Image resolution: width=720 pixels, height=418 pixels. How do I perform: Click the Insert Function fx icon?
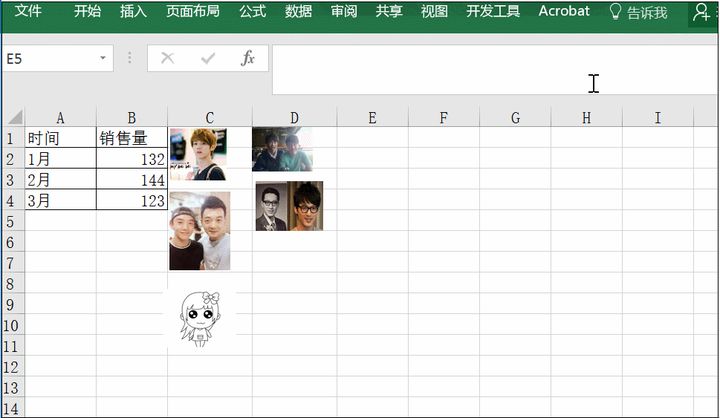coord(248,59)
